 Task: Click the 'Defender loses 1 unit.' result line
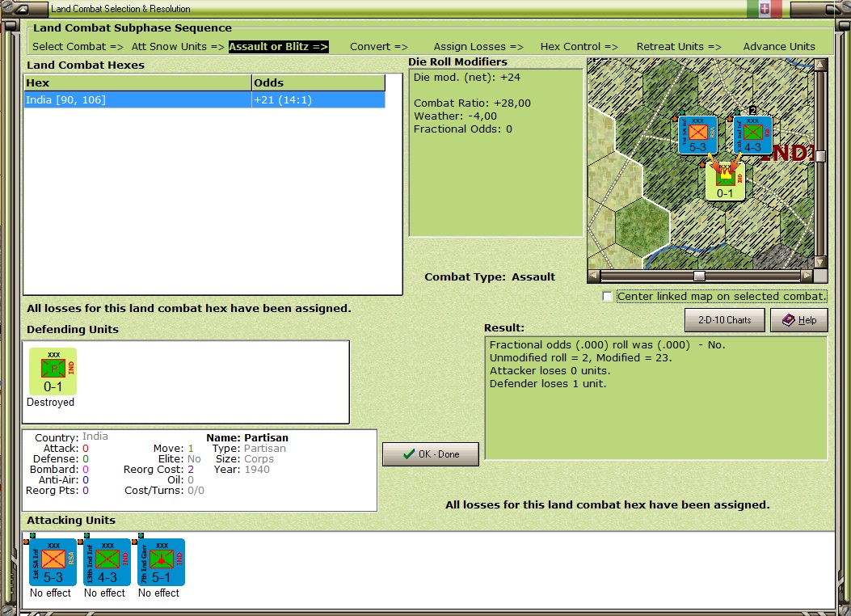point(548,384)
